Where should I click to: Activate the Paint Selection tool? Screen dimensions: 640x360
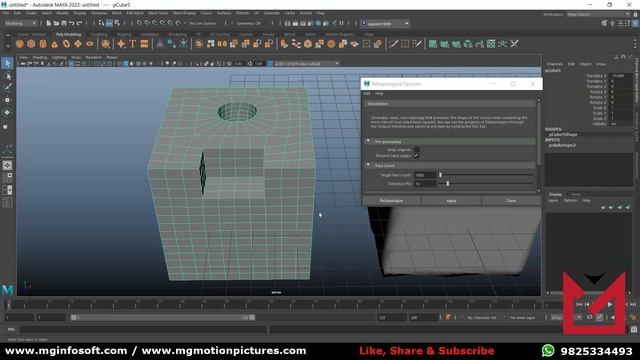coord(7,88)
